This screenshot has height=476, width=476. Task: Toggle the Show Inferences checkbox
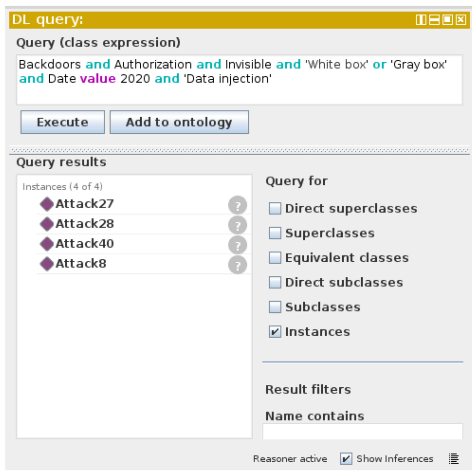coord(346,458)
